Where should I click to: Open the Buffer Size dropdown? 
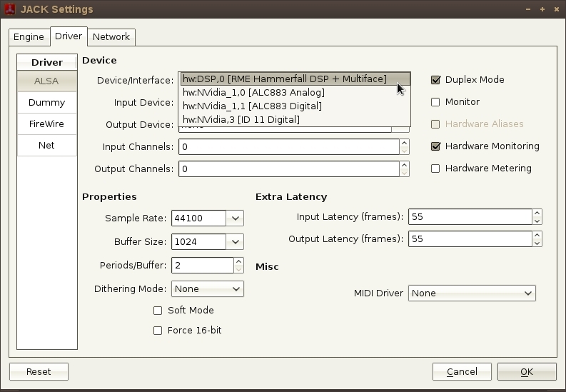pos(236,242)
